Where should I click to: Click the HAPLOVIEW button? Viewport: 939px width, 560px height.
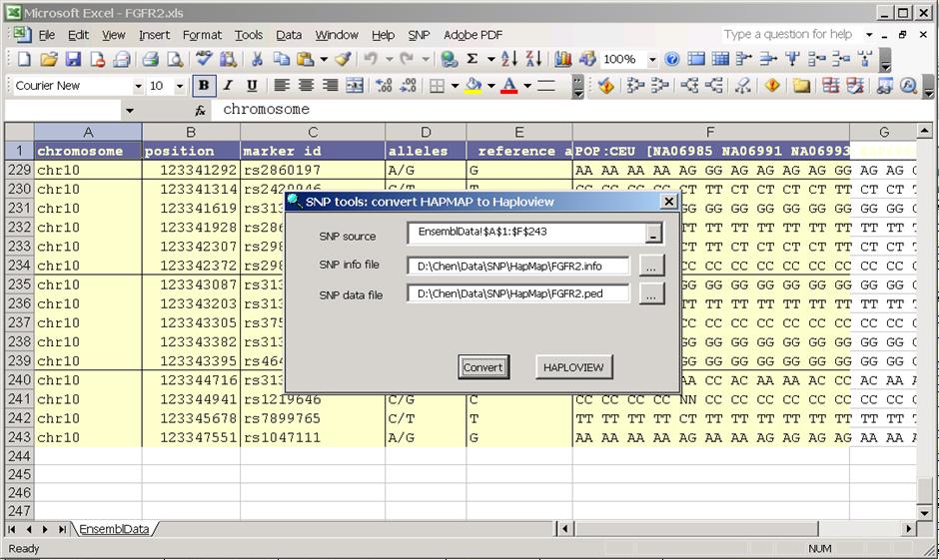[x=573, y=367]
